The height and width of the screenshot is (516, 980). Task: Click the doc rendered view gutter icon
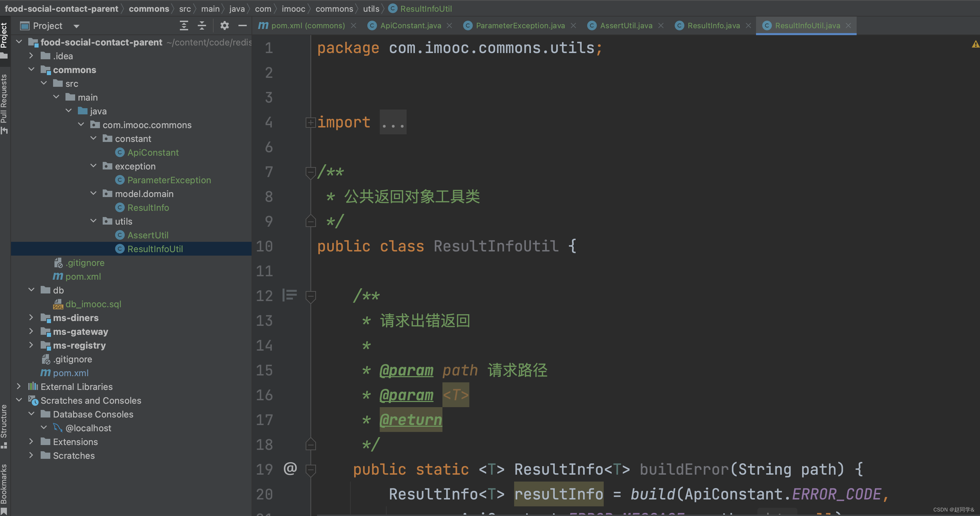point(289,296)
